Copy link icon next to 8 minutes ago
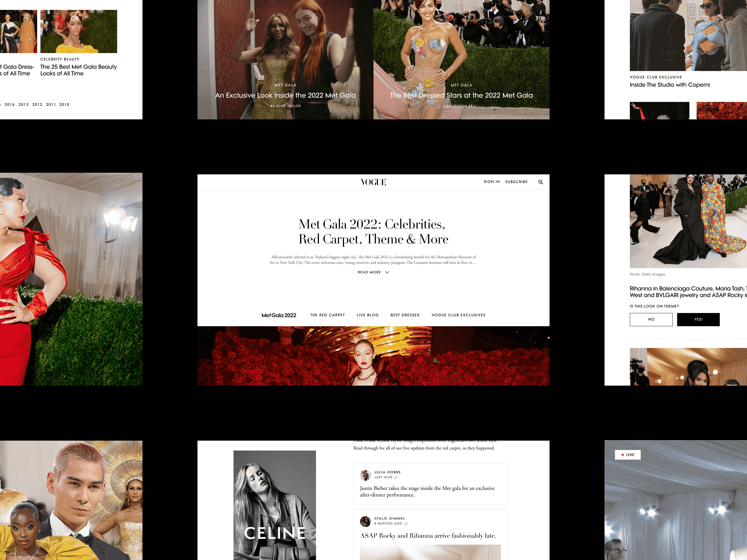The width and height of the screenshot is (747, 560). 406,524
